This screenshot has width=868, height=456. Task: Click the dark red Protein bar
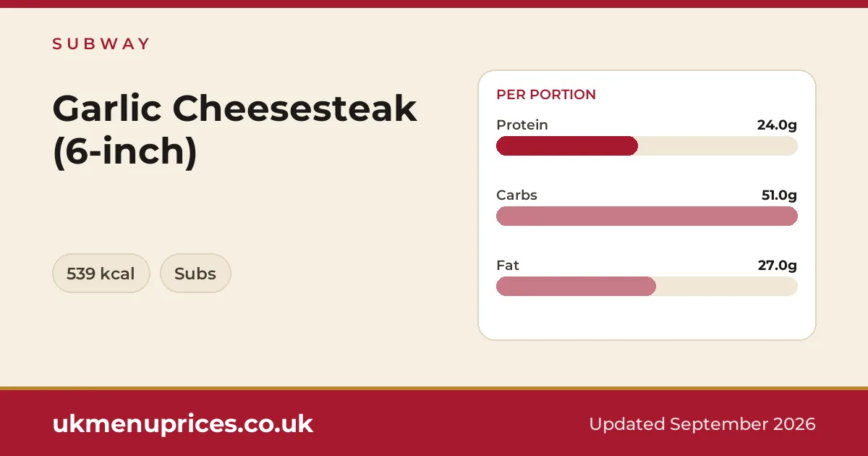tap(567, 145)
